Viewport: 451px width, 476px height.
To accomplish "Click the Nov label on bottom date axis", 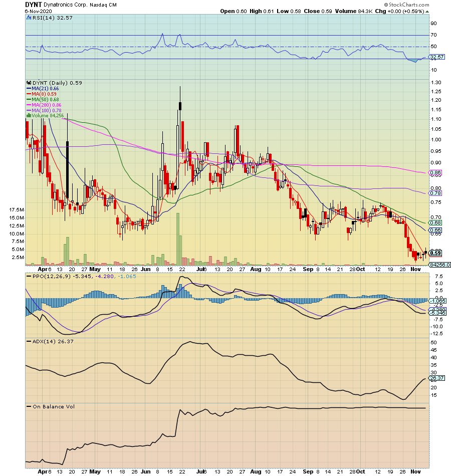I will (x=415, y=472).
